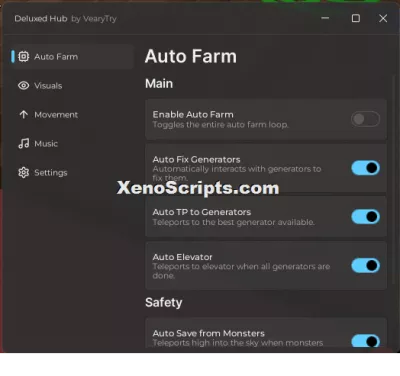
Task: Click the Auto Farm chip icon in sidebar
Action: pyautogui.click(x=24, y=57)
